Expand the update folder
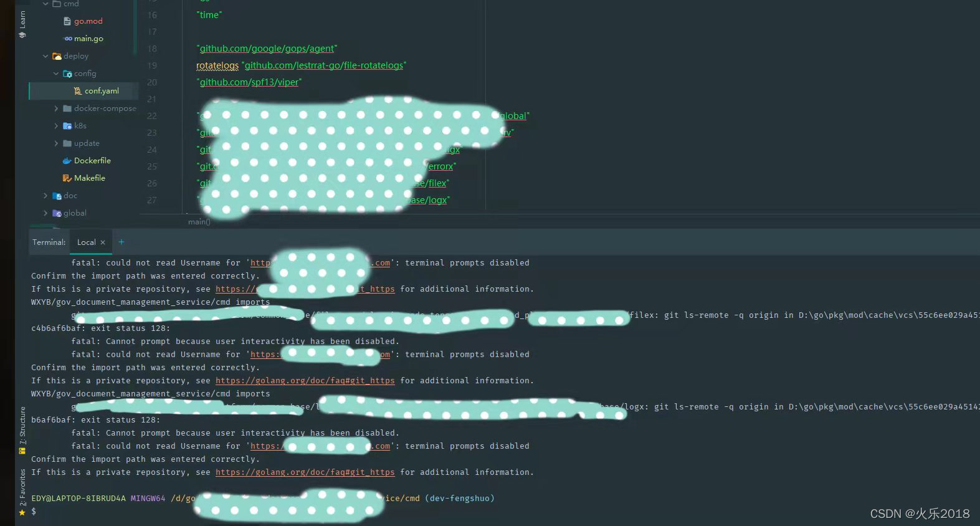Image resolution: width=980 pixels, height=526 pixels. 56,143
